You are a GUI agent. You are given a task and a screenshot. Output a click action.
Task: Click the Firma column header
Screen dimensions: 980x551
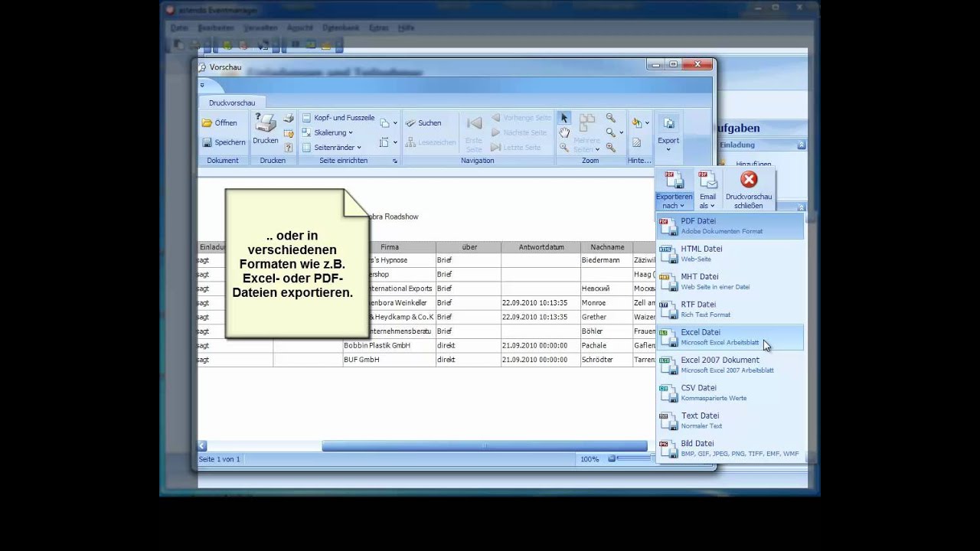(390, 247)
